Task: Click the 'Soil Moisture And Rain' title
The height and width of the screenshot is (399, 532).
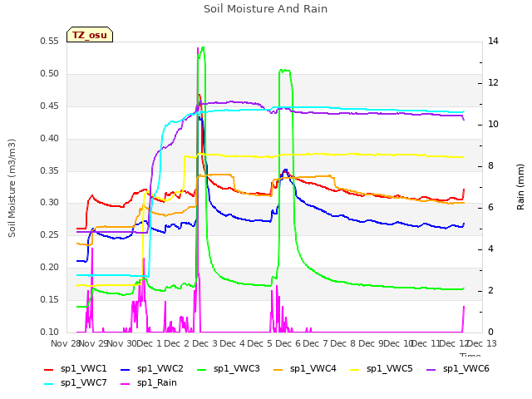Action: click(266, 9)
